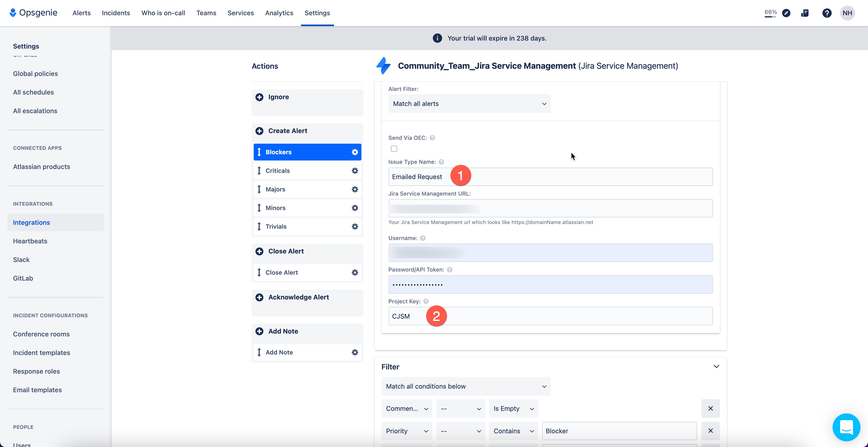The height and width of the screenshot is (447, 868).
Task: Click plus icon next to Create Alert
Action: pos(259,131)
